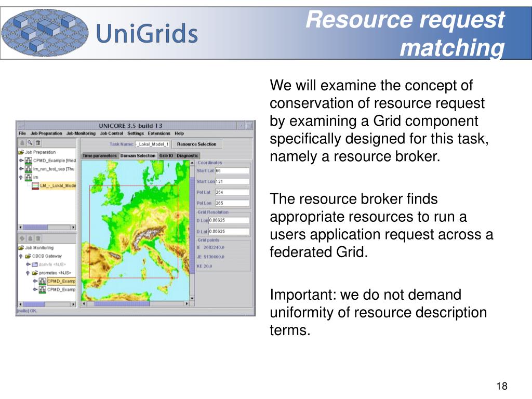Open the File menu
The height and width of the screenshot is (399, 532).
click(22, 134)
